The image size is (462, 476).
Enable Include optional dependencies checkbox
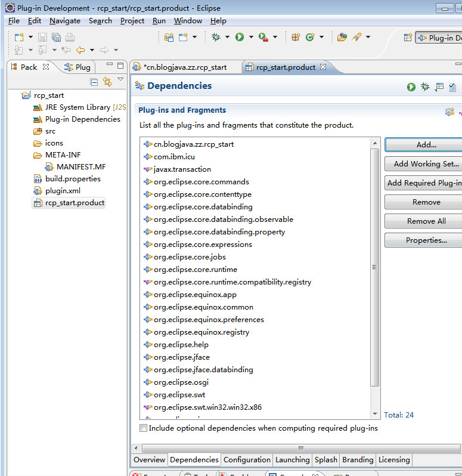click(x=143, y=428)
